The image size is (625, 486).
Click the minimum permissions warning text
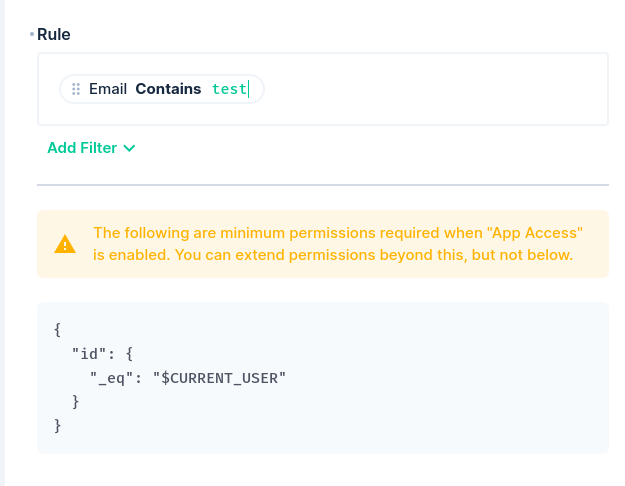[x=338, y=244]
